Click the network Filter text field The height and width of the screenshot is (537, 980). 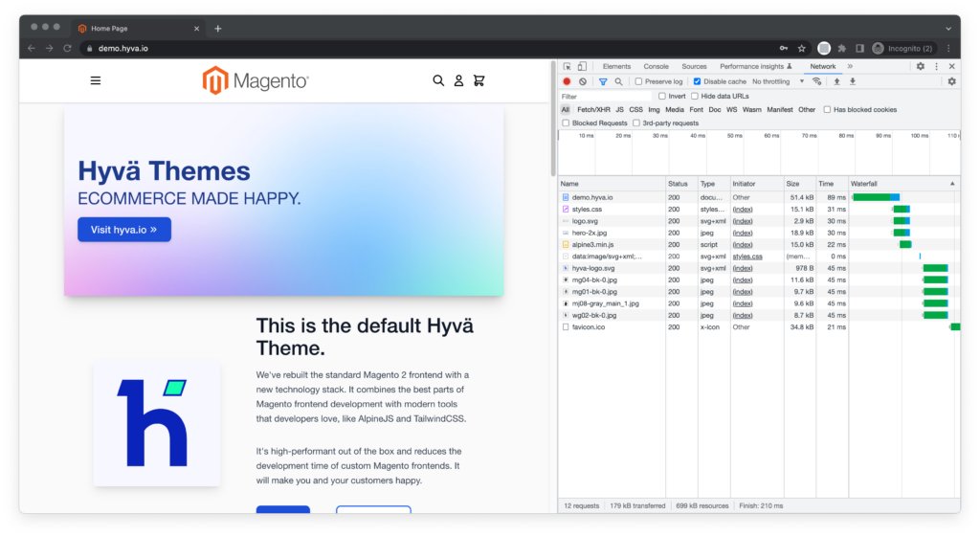tap(605, 97)
